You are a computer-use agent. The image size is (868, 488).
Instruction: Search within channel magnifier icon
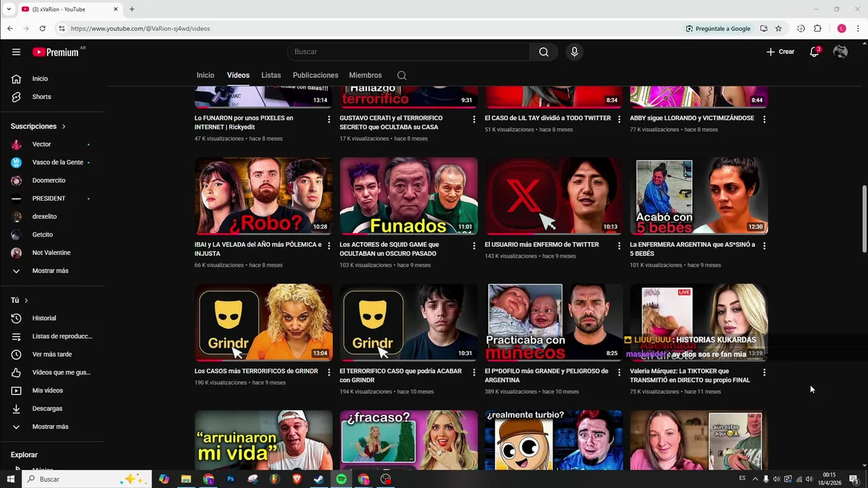pos(401,75)
